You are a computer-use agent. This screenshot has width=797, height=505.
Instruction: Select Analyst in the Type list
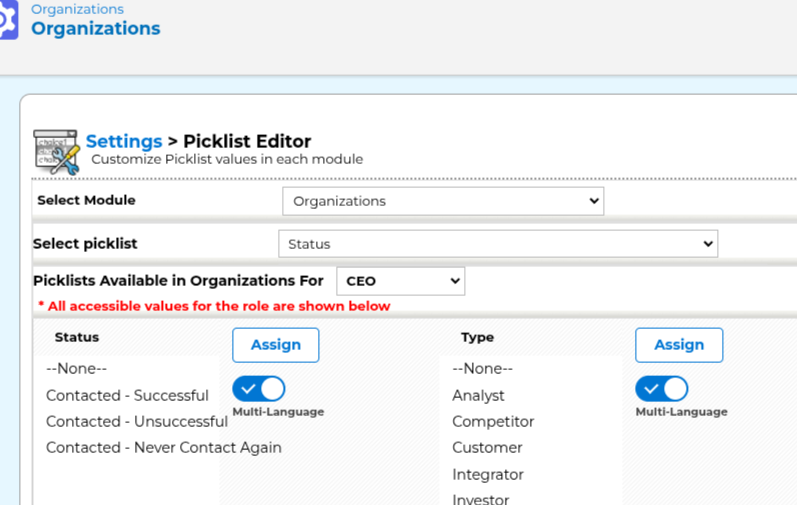pyautogui.click(x=478, y=396)
